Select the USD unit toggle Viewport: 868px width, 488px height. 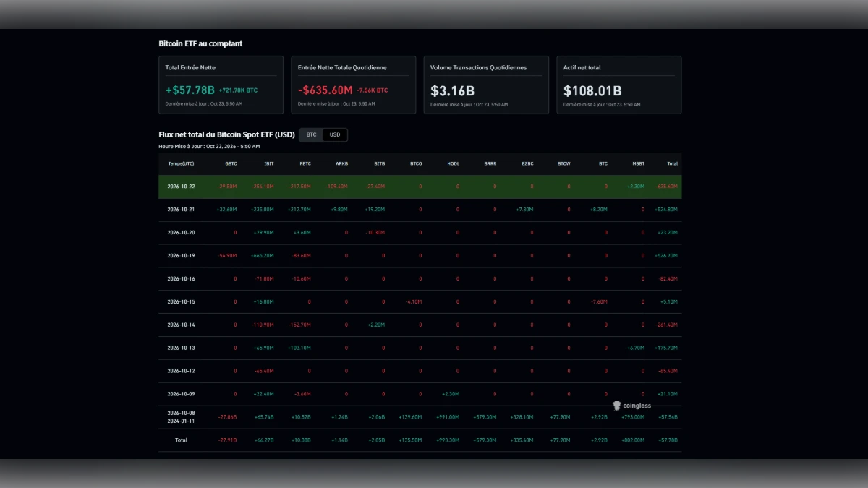pos(335,134)
